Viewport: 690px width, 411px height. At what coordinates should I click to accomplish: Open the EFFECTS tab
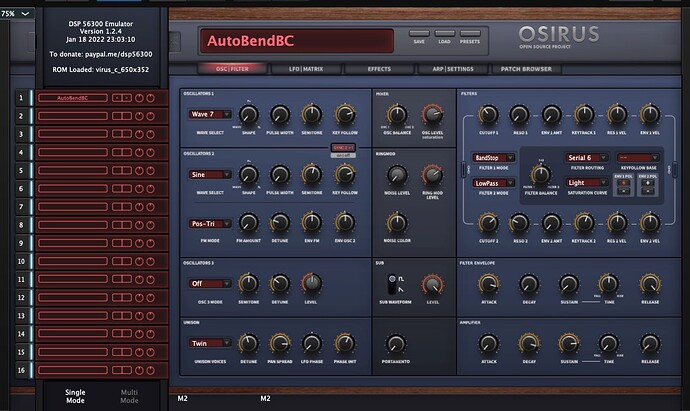pyautogui.click(x=379, y=69)
